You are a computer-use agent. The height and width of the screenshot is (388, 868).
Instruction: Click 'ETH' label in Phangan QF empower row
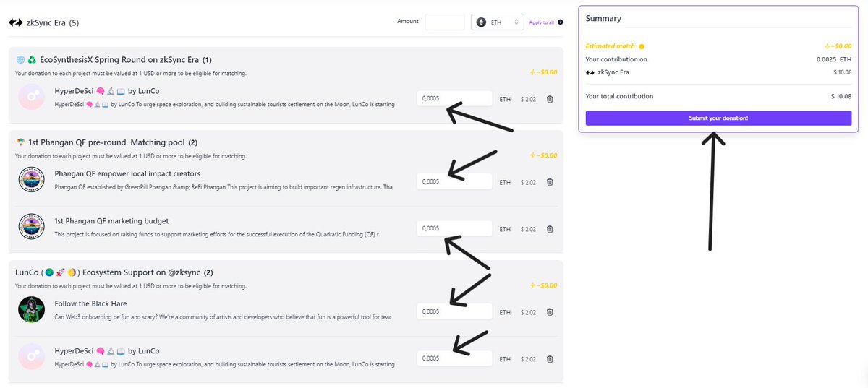point(505,182)
